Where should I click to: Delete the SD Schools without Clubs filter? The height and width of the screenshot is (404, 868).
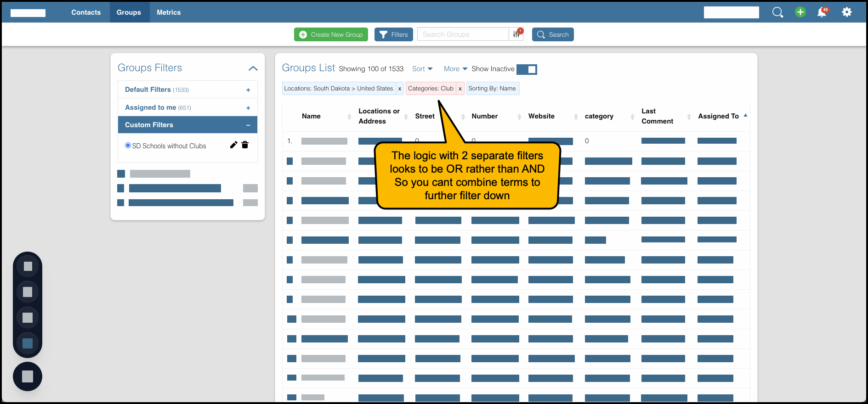pyautogui.click(x=245, y=145)
